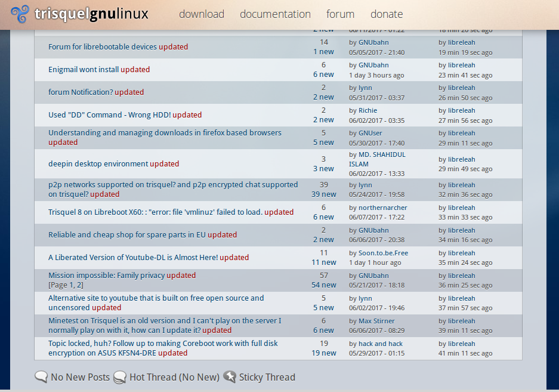The height and width of the screenshot is (392, 559).
Task: Click '5 new' in Alternative site to youtube row
Action: (x=324, y=308)
